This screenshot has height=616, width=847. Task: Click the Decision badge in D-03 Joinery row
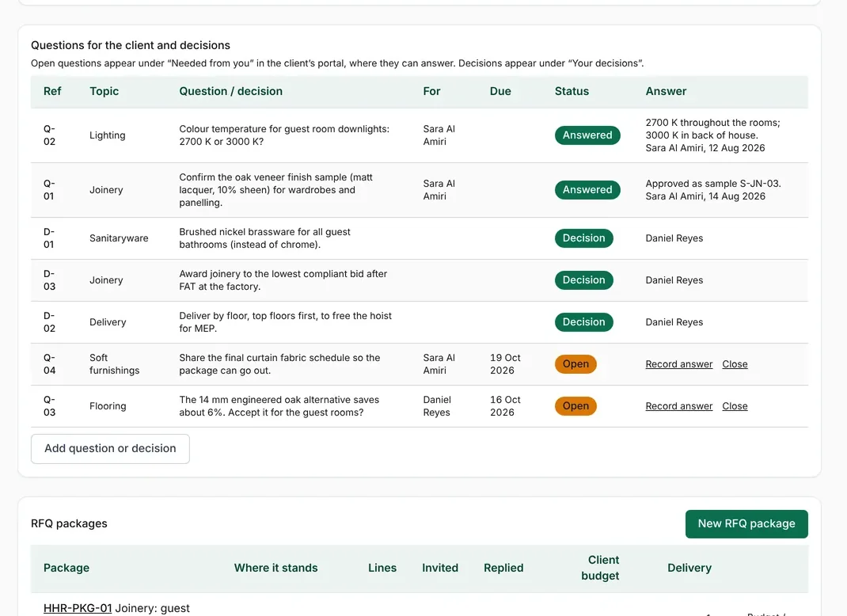point(584,280)
